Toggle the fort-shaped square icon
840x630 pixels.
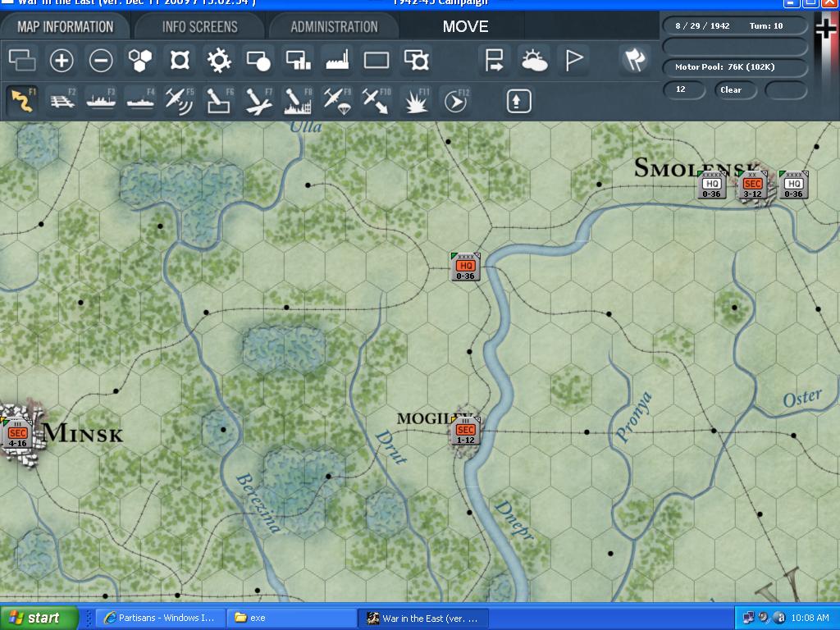[180, 60]
